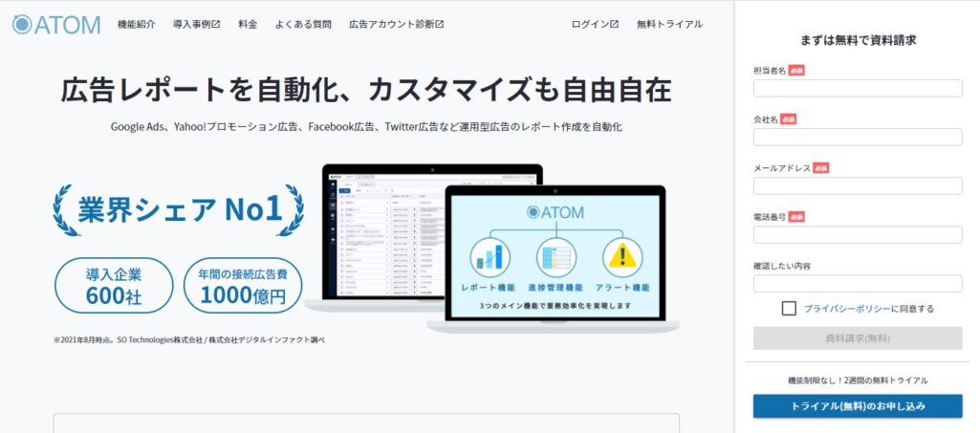Focus the メールアドレス input field
The width and height of the screenshot is (980, 433).
point(858,185)
